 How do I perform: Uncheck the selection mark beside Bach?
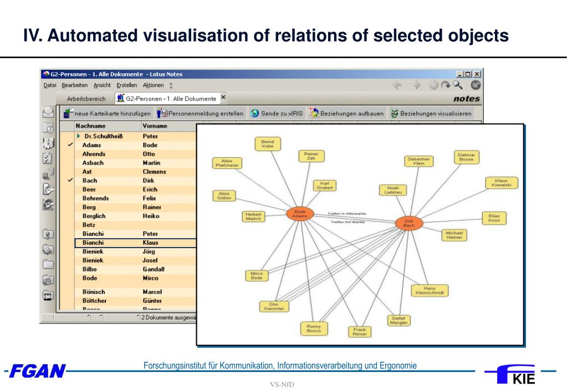coord(70,180)
